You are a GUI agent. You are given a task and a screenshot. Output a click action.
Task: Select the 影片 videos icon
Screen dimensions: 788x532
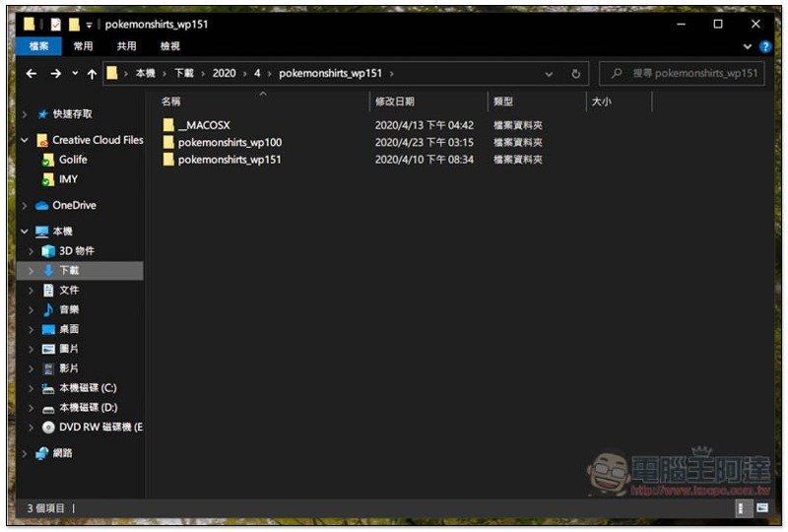tap(48, 368)
